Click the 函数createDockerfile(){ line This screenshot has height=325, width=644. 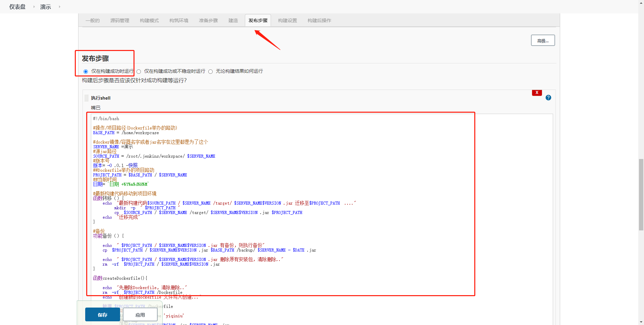[x=120, y=278]
